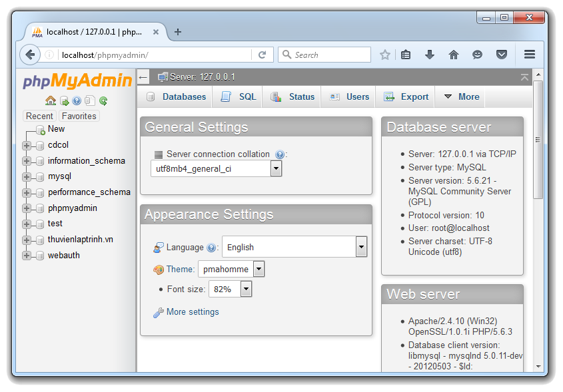
Task: Open the Firefox downloads arrow icon
Action: pos(430,55)
